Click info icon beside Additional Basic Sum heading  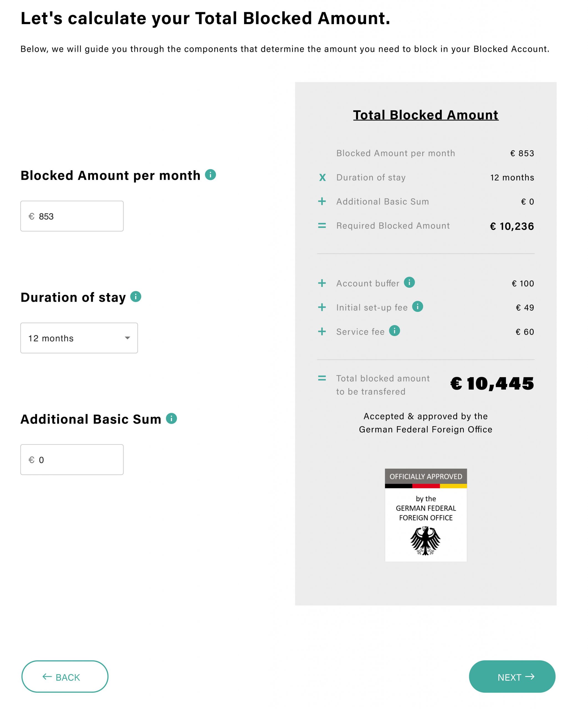point(171,418)
